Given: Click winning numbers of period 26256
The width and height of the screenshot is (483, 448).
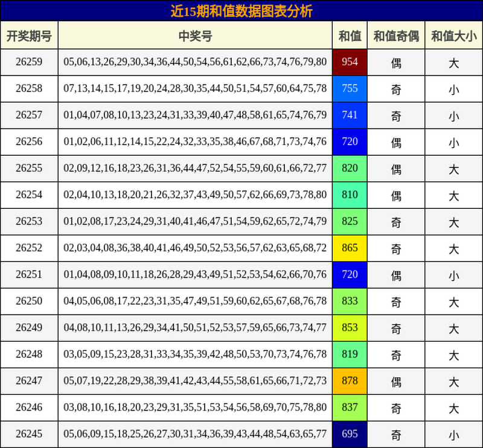Looking at the screenshot, I should pyautogui.click(x=195, y=142).
